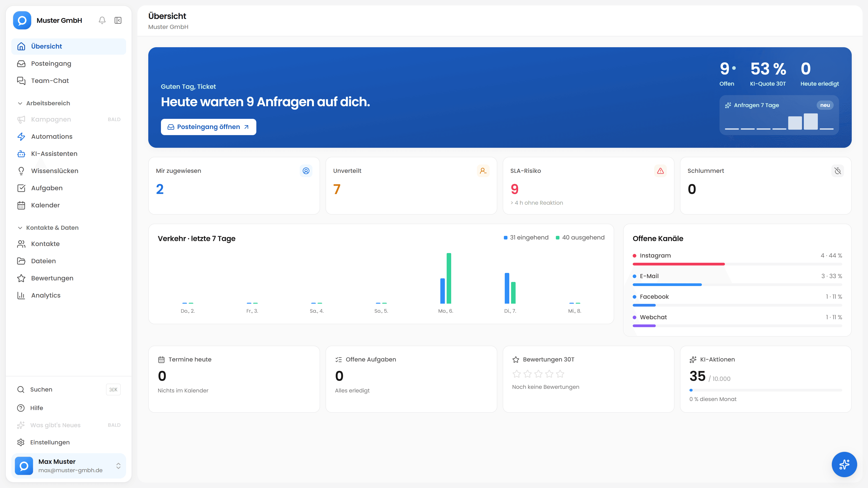Collapse sidebar with panel icon
Viewport: 868px width, 488px height.
click(118, 21)
